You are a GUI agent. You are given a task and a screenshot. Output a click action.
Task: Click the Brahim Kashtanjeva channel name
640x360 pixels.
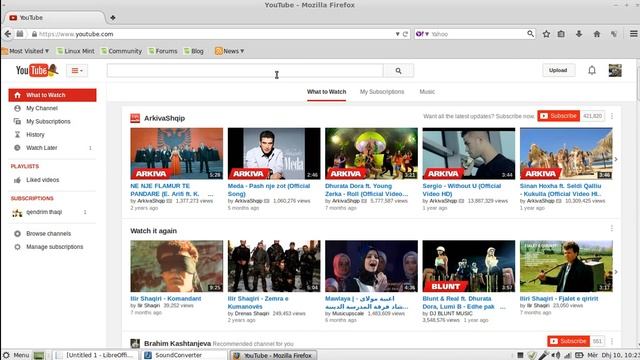pyautogui.click(x=178, y=344)
